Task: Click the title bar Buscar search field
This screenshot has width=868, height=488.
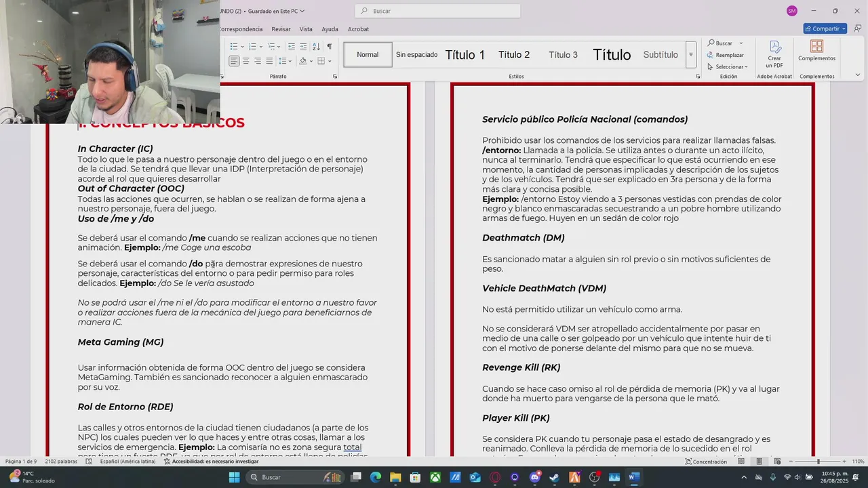Action: pyautogui.click(x=437, y=11)
